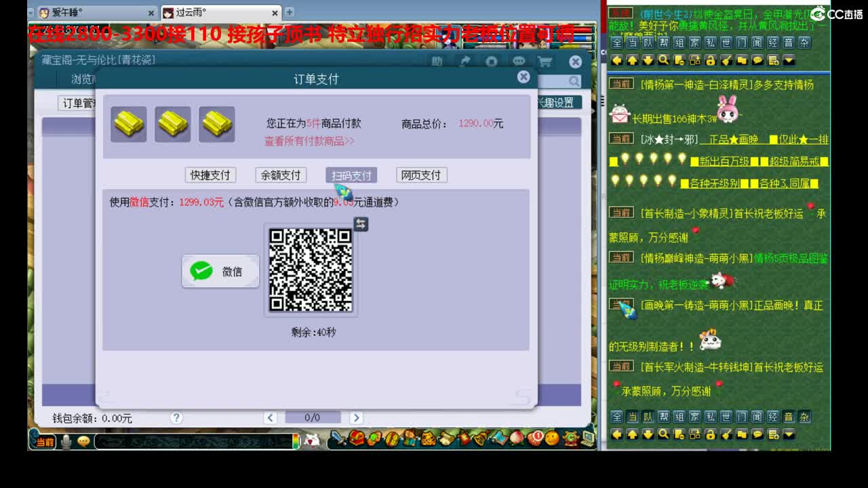Click the chat message 长期出售166神木3w

coord(675,119)
